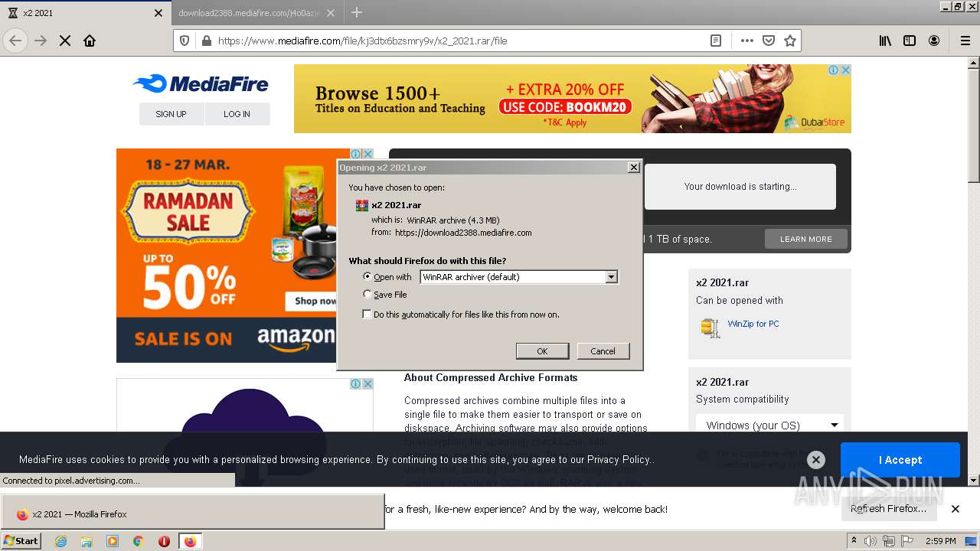Check Do this automatically for files like this
The height and width of the screenshot is (551, 980).
tap(367, 315)
